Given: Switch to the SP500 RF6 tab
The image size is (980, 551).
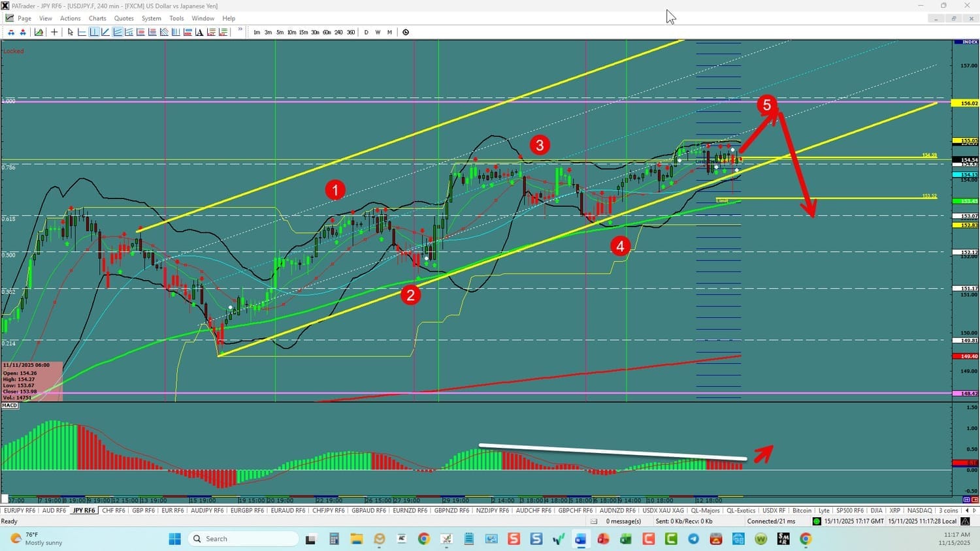Looking at the screenshot, I should tap(850, 511).
